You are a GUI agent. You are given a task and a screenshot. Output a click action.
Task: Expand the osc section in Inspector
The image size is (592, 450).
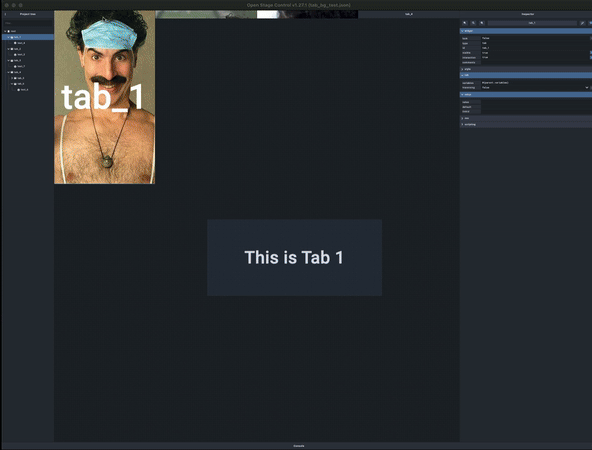[526, 118]
